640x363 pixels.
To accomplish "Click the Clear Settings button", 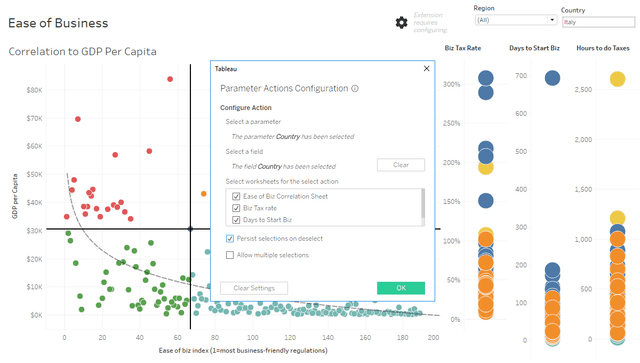I will [x=254, y=288].
